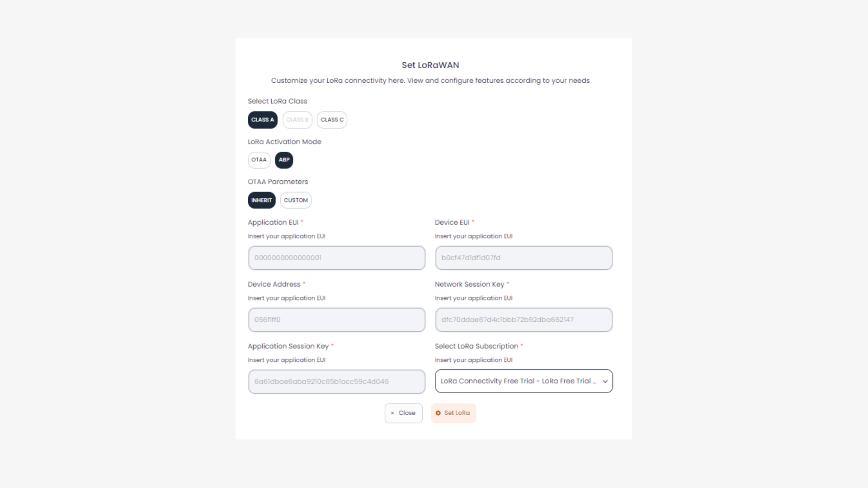
Task: Set OTAA Parameters to INHERIT
Action: [261, 200]
